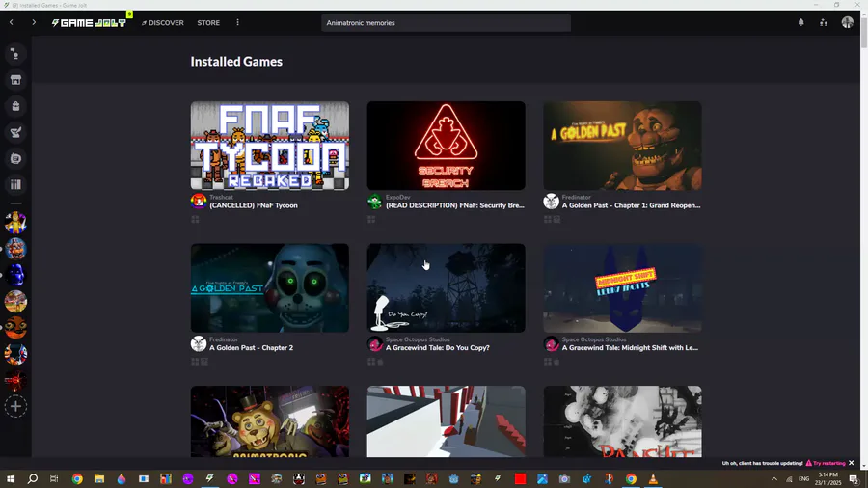The height and width of the screenshot is (488, 868).
Task: Dismiss the client update warning
Action: click(x=852, y=463)
